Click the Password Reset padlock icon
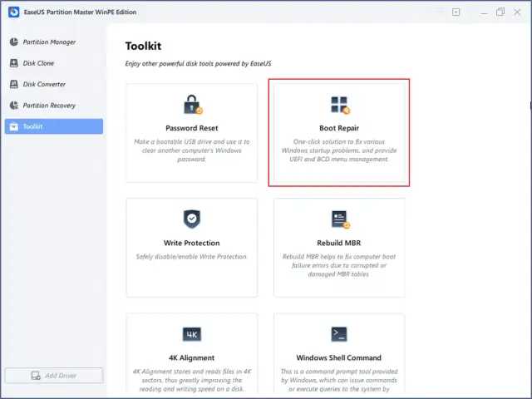Image resolution: width=532 pixels, height=399 pixels. coord(192,105)
